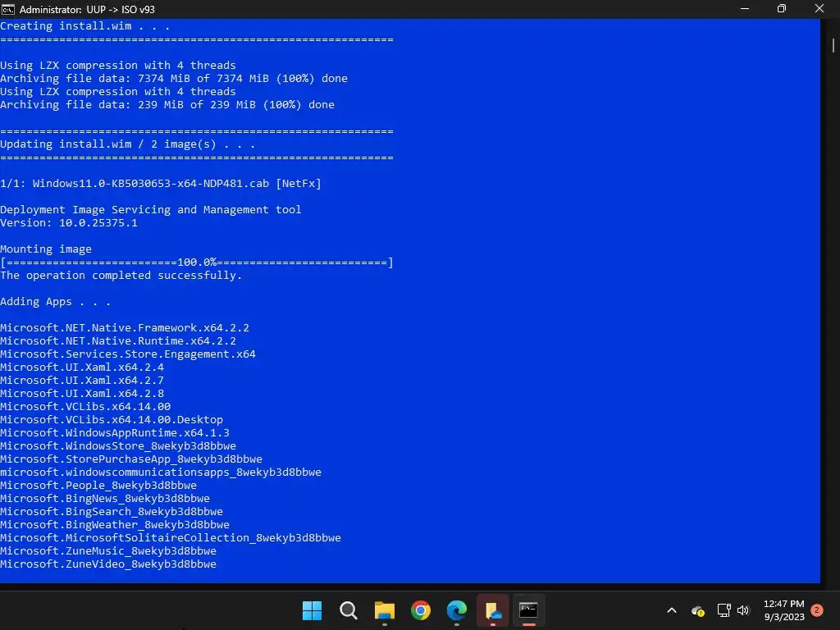
Task: Open notification badge showing 2
Action: [817, 610]
